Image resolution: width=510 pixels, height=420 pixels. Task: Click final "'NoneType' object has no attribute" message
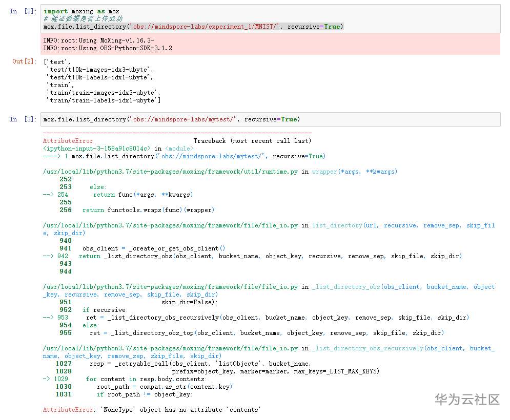[180, 410]
